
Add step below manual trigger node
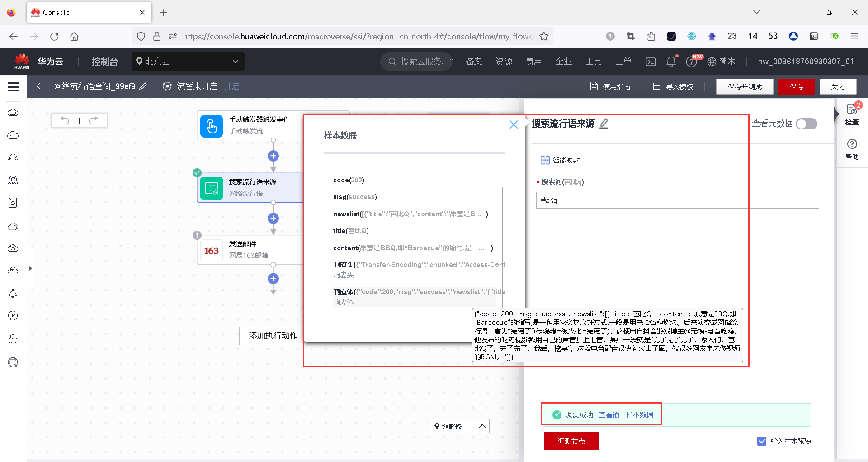click(273, 156)
